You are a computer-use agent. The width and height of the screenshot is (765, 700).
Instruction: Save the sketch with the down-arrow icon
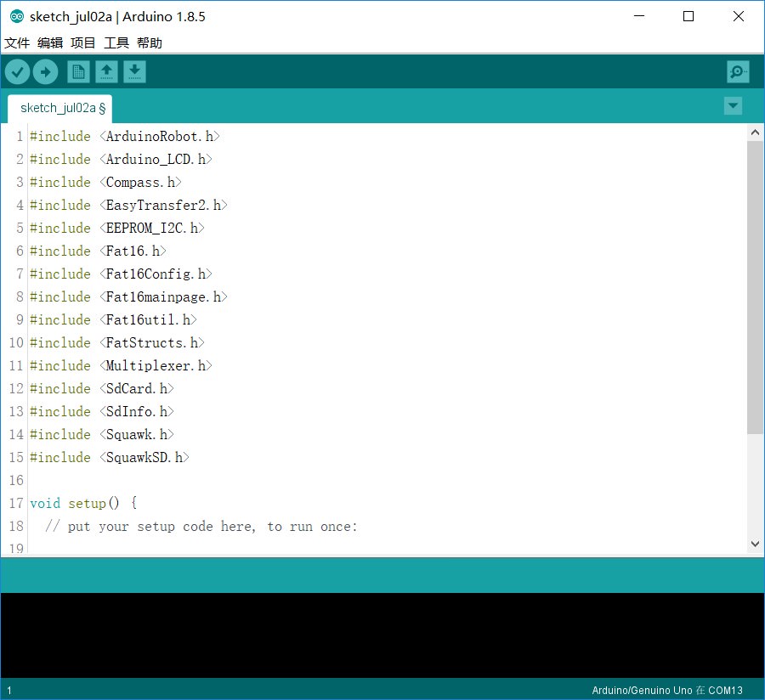pos(134,72)
